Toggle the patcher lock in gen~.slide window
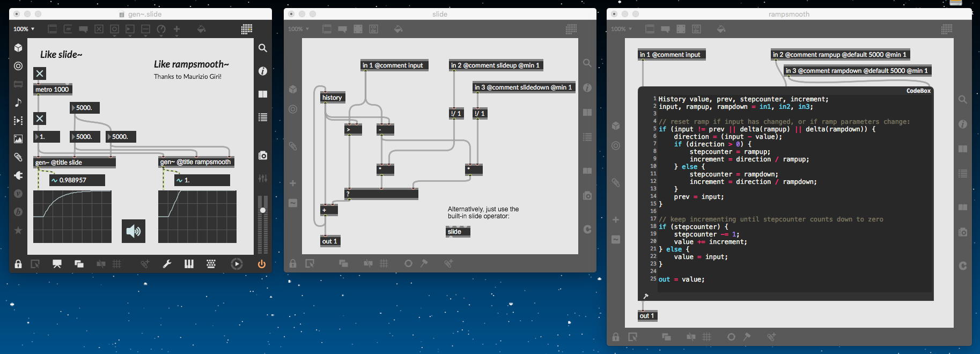This screenshot has height=354, width=980. [18, 263]
